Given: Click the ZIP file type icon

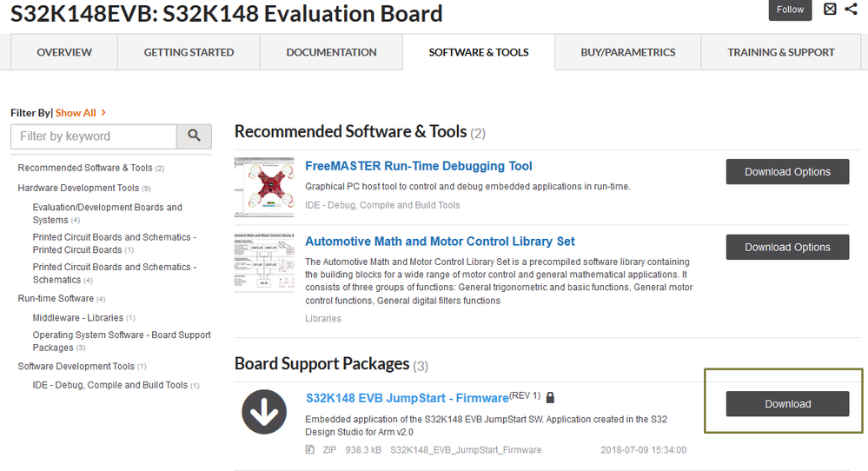Looking at the screenshot, I should tap(310, 449).
